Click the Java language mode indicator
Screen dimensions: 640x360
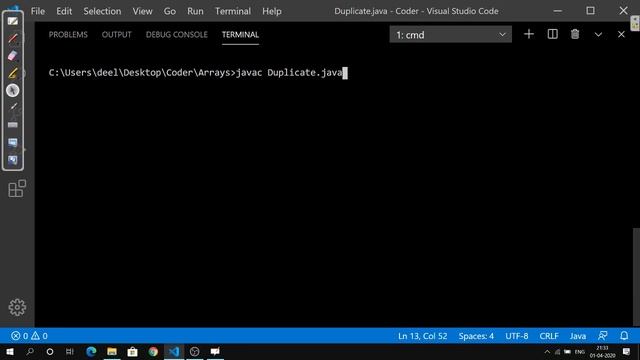[578, 336]
